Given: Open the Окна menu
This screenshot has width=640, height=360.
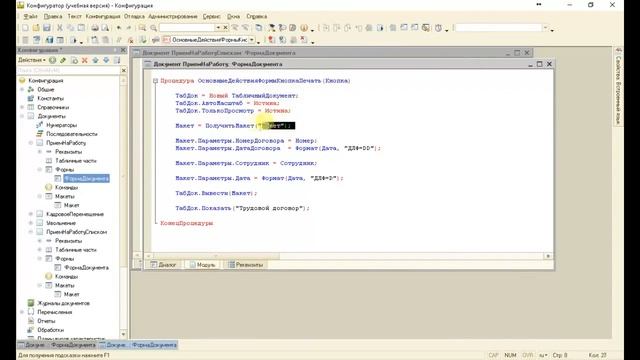Looking at the screenshot, I should (x=233, y=16).
